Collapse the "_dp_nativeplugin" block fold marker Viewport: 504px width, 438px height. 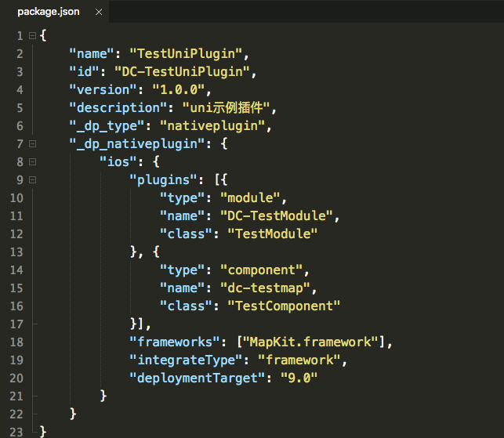31,144
